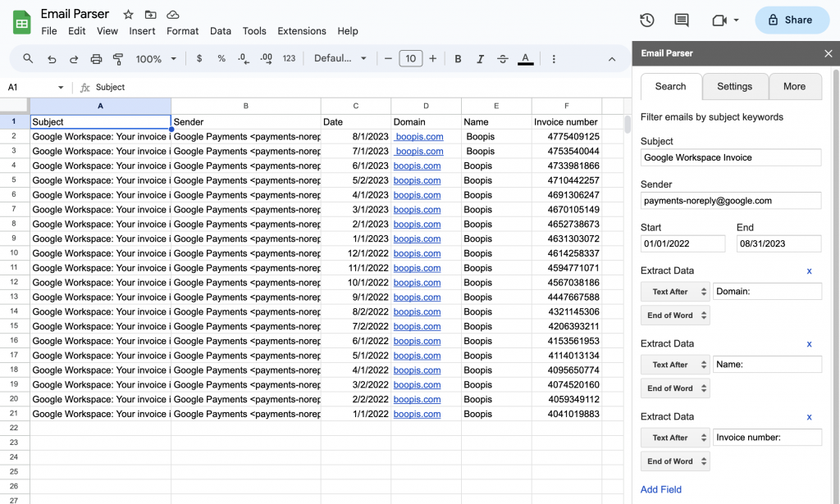Remove the Invoice number extract field
This screenshot has height=504, width=840.
coord(809,417)
